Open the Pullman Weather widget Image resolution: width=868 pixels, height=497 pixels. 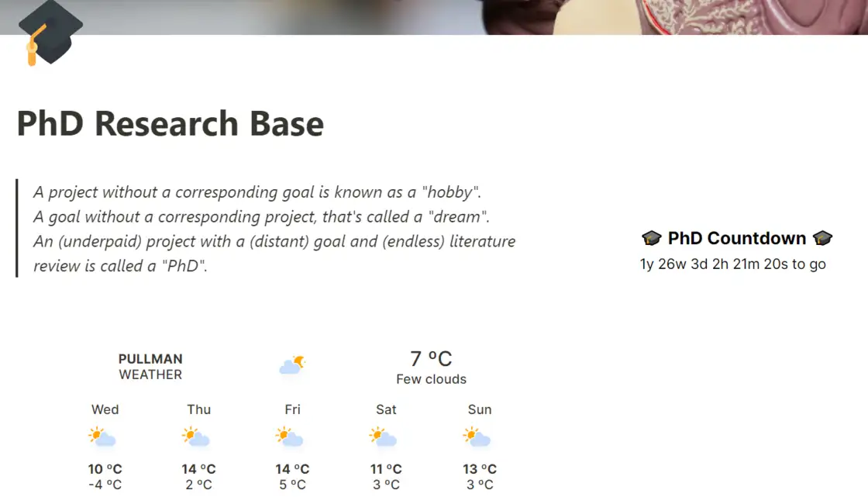tap(150, 366)
